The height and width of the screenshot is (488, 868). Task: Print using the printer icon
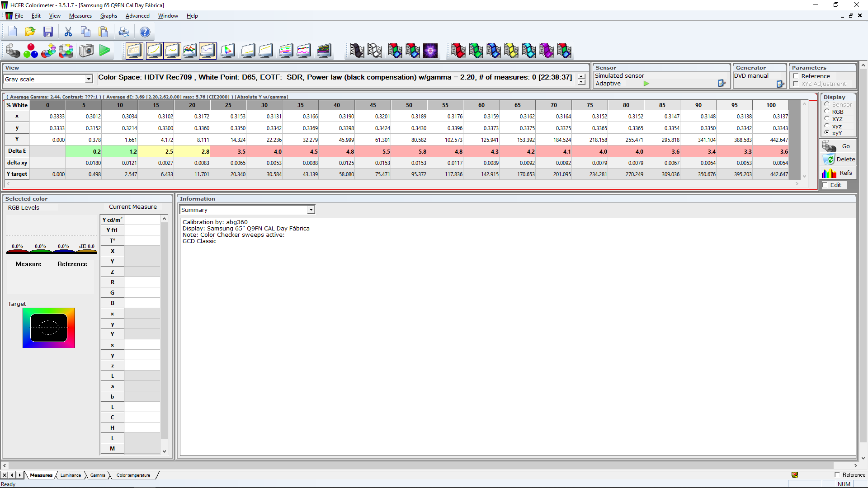(124, 32)
